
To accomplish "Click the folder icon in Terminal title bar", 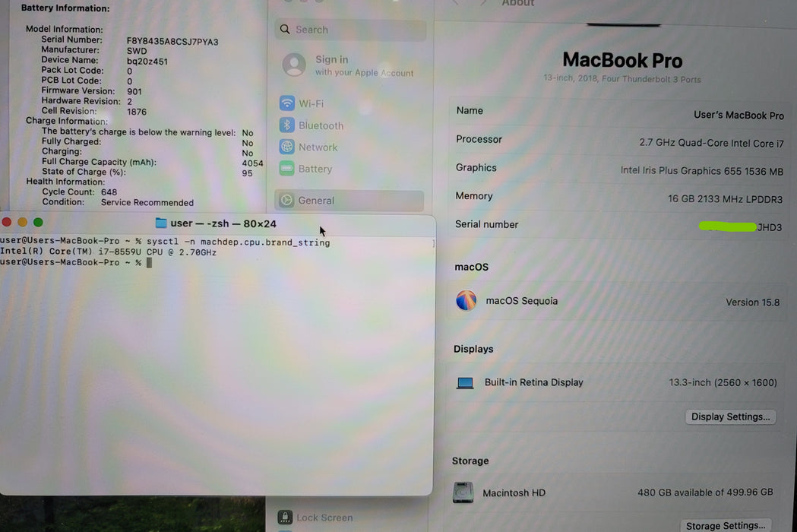I will coord(161,223).
